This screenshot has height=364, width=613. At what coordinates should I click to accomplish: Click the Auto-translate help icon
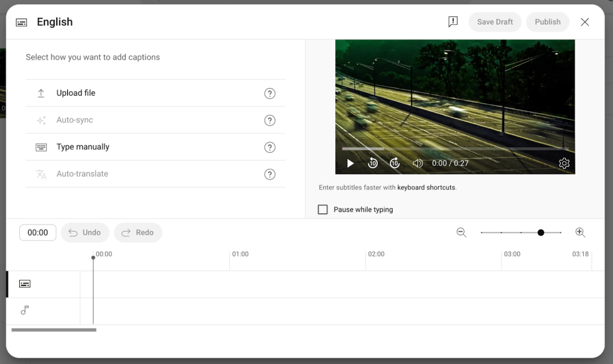[x=270, y=174]
